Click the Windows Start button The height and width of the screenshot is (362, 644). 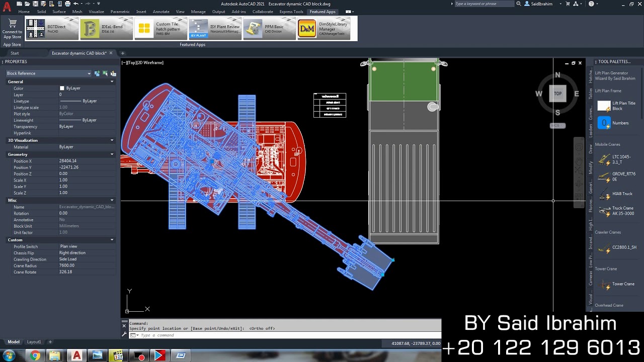coord(9,356)
